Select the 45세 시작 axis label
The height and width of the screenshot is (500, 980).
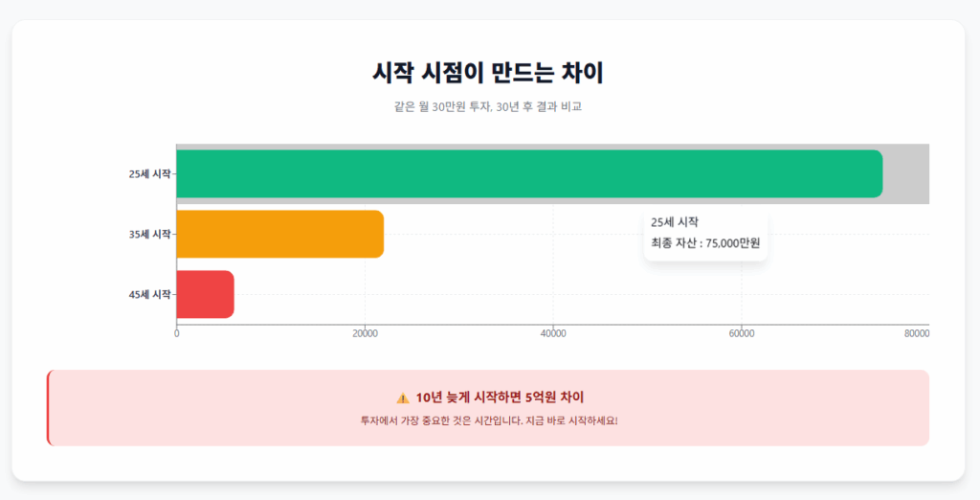(149, 294)
